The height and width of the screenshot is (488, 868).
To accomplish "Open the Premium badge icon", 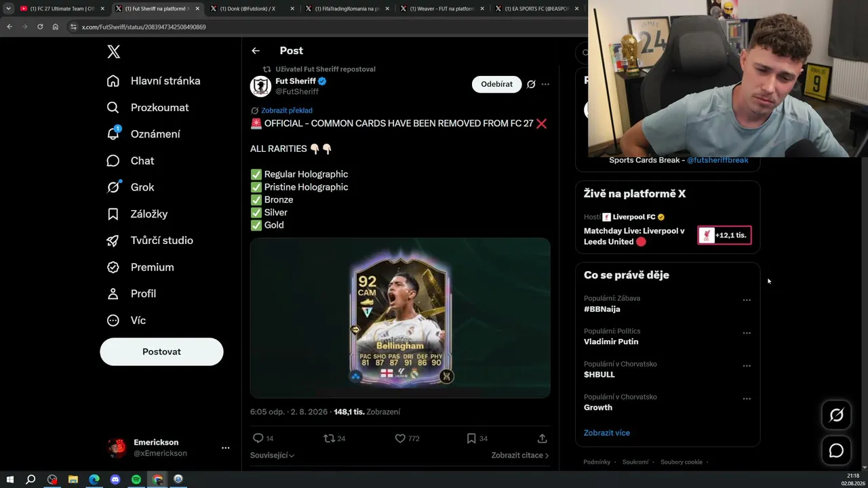I will point(113,267).
